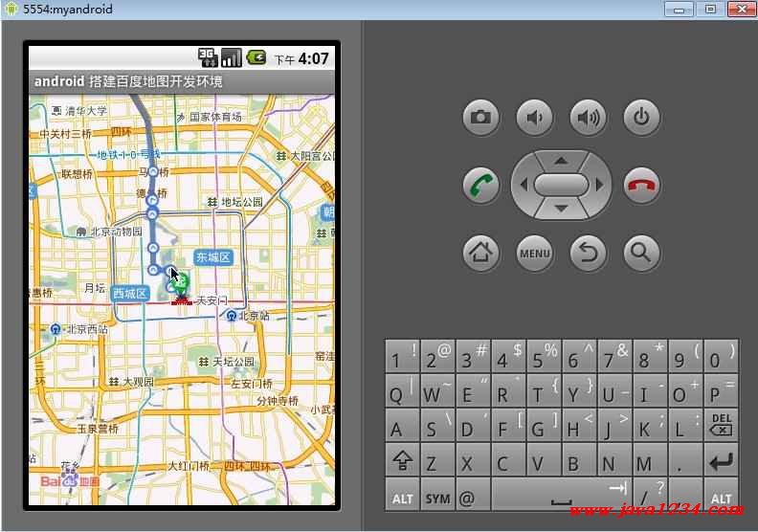Click the Q key
Image resolution: width=758 pixels, height=532 pixels.
[x=402, y=390]
